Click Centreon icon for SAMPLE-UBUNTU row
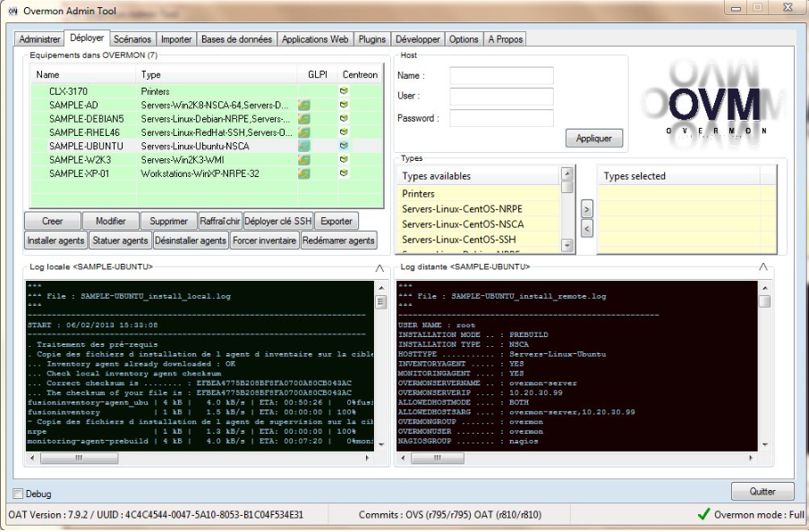 click(x=344, y=146)
